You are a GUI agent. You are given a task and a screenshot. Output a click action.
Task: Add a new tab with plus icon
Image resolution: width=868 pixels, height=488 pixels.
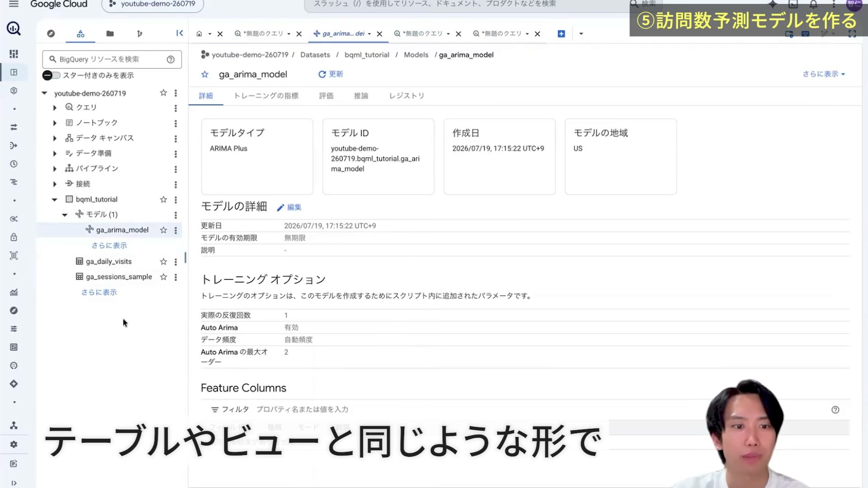[561, 34]
